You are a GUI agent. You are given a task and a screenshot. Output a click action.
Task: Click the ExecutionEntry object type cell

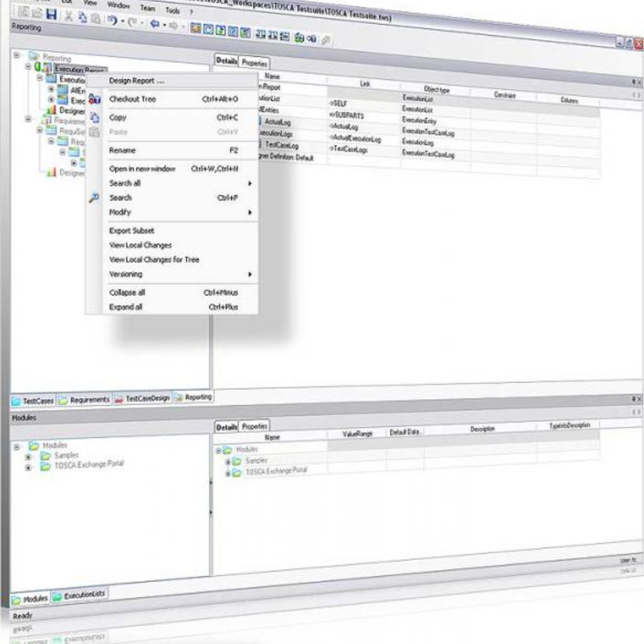[x=436, y=121]
